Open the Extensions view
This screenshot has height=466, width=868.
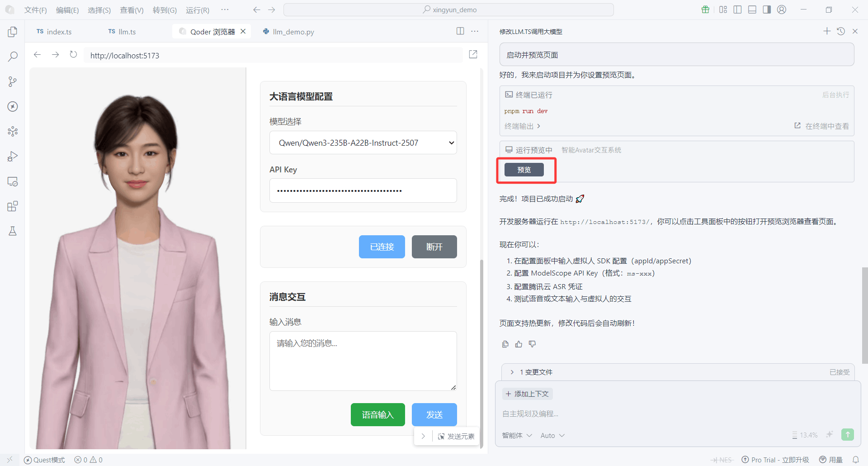(x=13, y=206)
